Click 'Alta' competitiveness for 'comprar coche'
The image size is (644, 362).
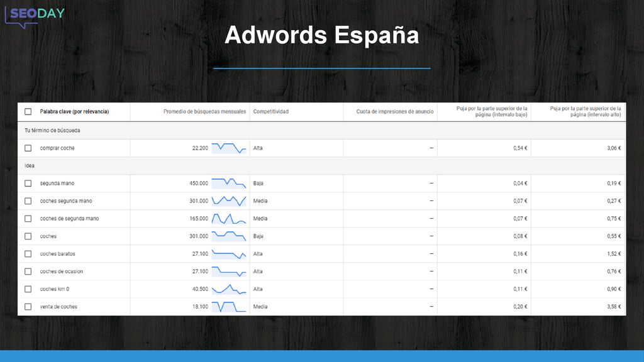click(257, 148)
